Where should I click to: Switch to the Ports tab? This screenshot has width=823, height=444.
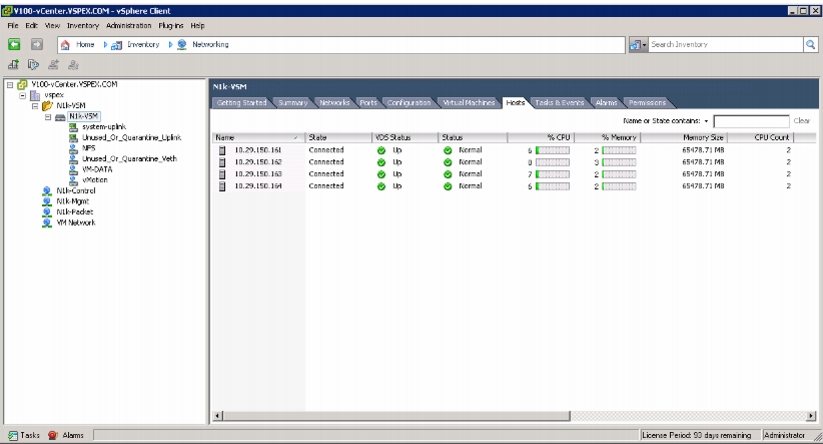[368, 103]
